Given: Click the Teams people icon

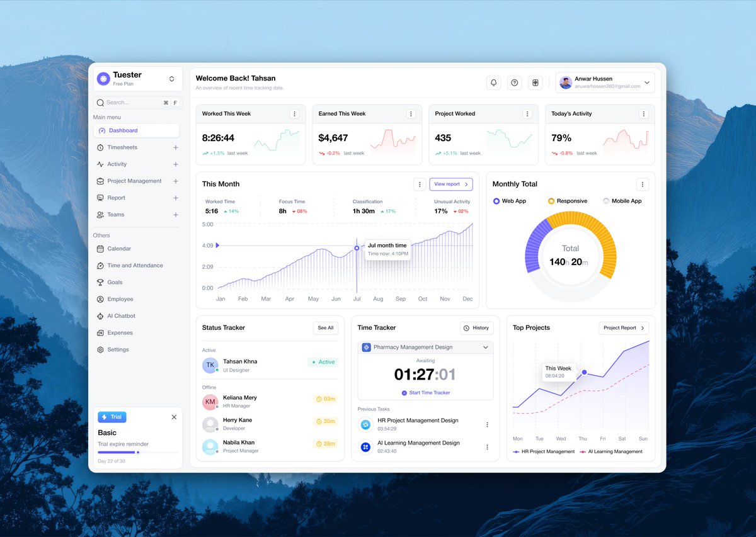Looking at the screenshot, I should 101,215.
